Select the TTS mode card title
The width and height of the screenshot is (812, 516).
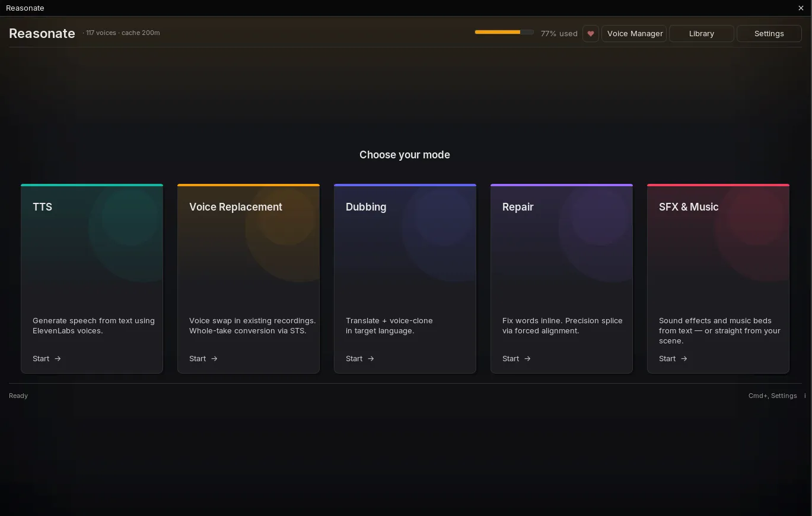[42, 207]
